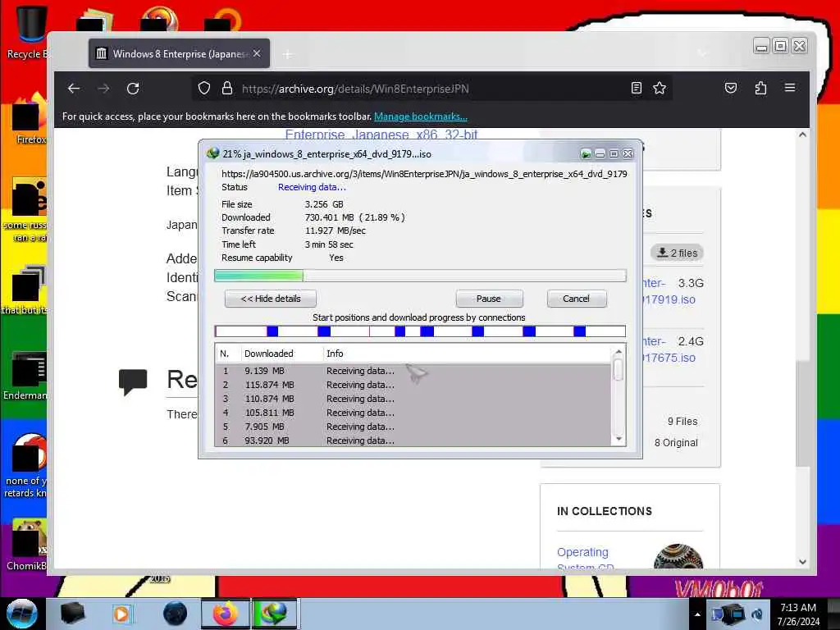Open the Windows Start orb
This screenshot has height=630, width=840.
(22, 614)
